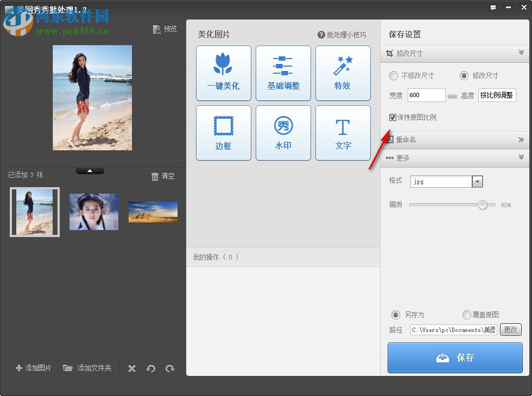This screenshot has height=396, width=532.
Task: Select the 一键美化 one-click beautify tool
Action: point(223,73)
